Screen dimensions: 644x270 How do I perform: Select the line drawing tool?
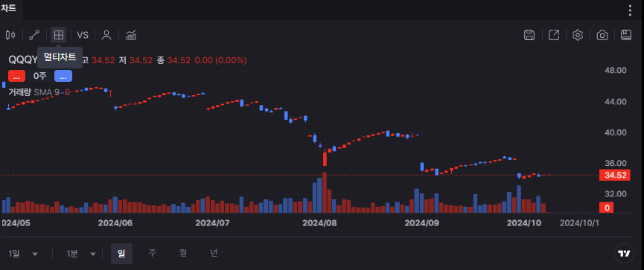click(34, 35)
